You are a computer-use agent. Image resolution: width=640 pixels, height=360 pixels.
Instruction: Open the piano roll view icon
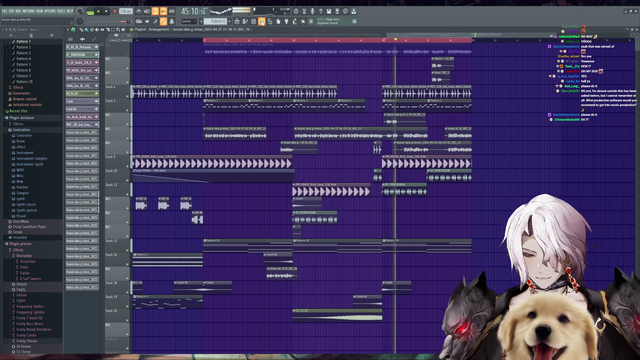pyautogui.click(x=245, y=21)
